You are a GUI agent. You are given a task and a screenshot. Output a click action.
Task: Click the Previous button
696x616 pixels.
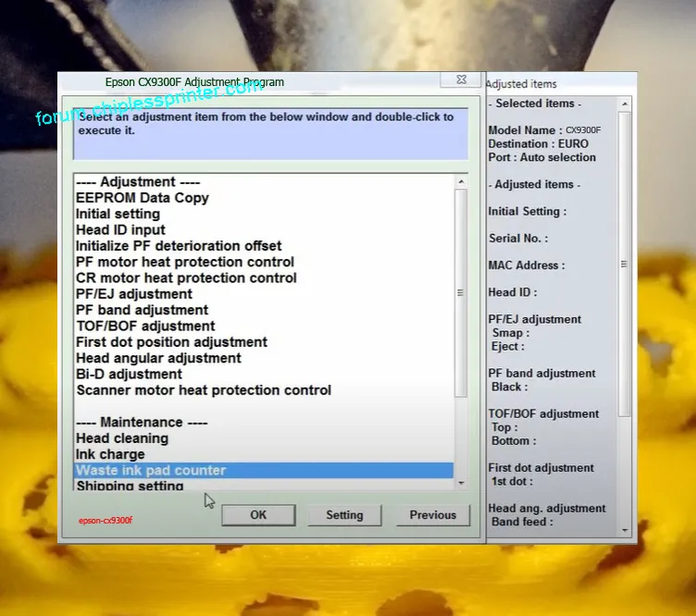pyautogui.click(x=433, y=515)
